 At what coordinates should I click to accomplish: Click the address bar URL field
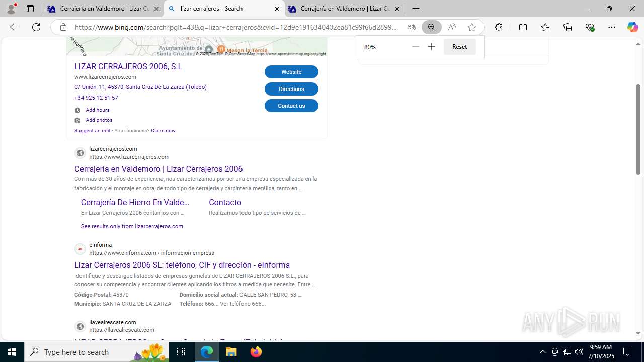point(236,27)
